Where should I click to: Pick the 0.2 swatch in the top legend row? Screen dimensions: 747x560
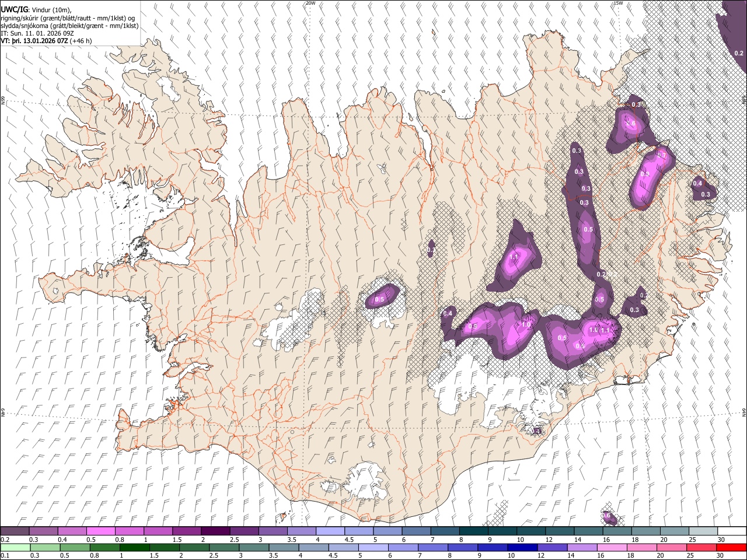click(x=15, y=531)
